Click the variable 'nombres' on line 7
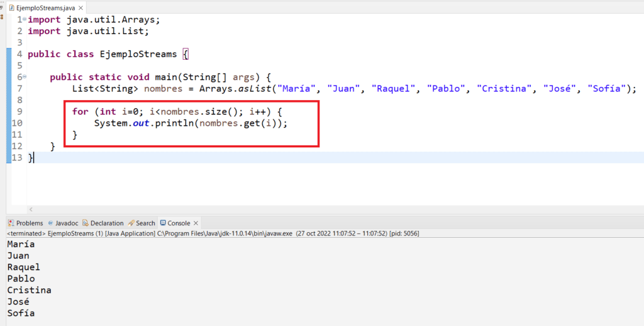The height and width of the screenshot is (326, 644). pyautogui.click(x=163, y=88)
